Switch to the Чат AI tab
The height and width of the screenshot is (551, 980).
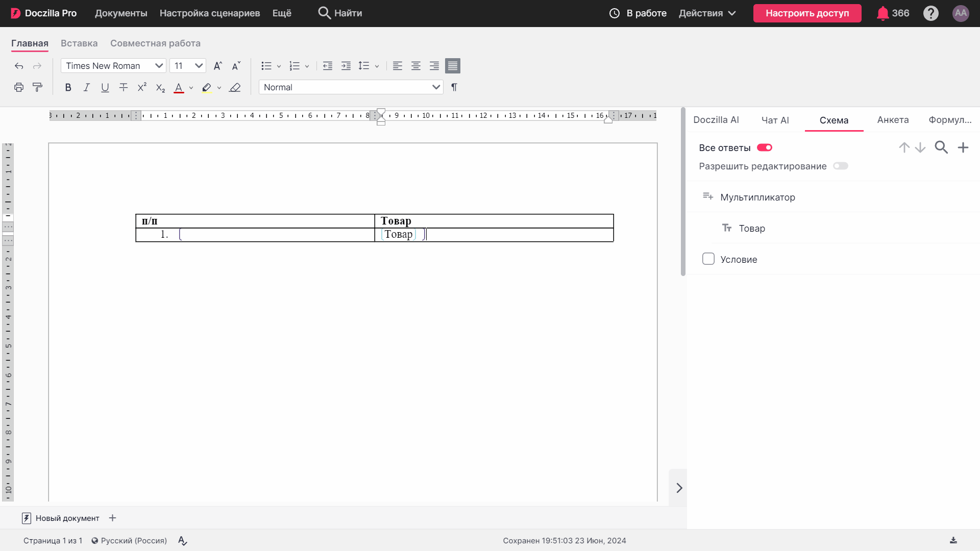click(775, 120)
